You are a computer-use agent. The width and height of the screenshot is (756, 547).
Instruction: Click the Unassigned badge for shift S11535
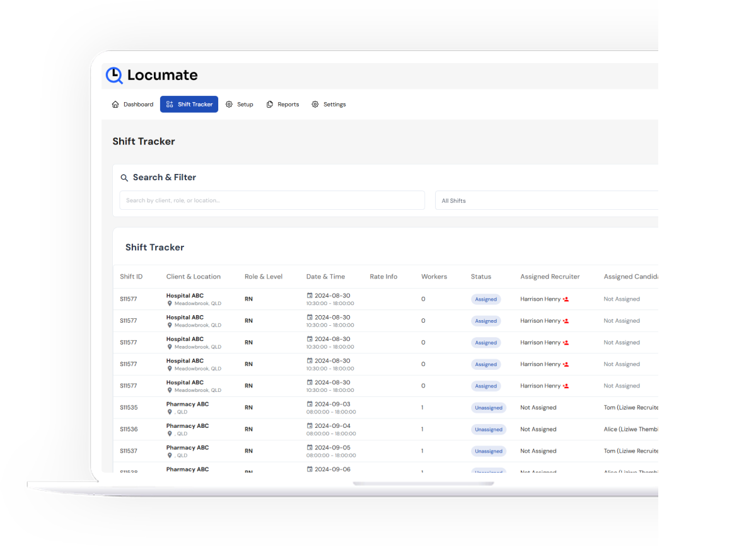[x=488, y=408]
